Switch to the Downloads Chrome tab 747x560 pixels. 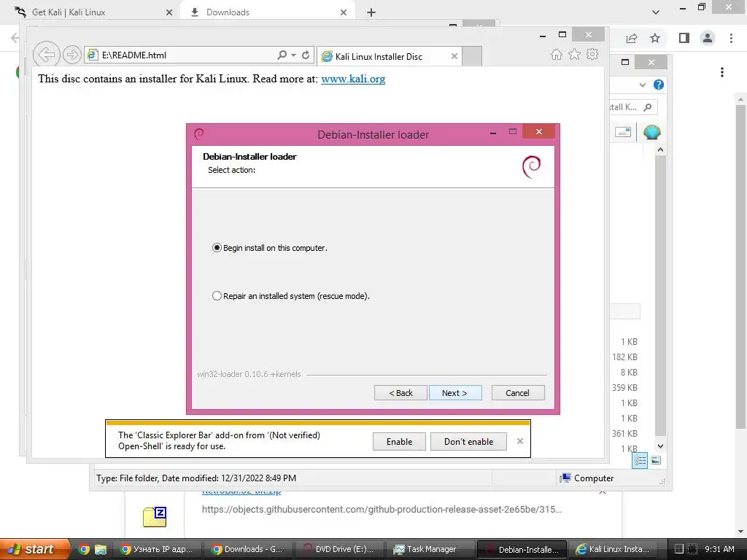coord(267,12)
